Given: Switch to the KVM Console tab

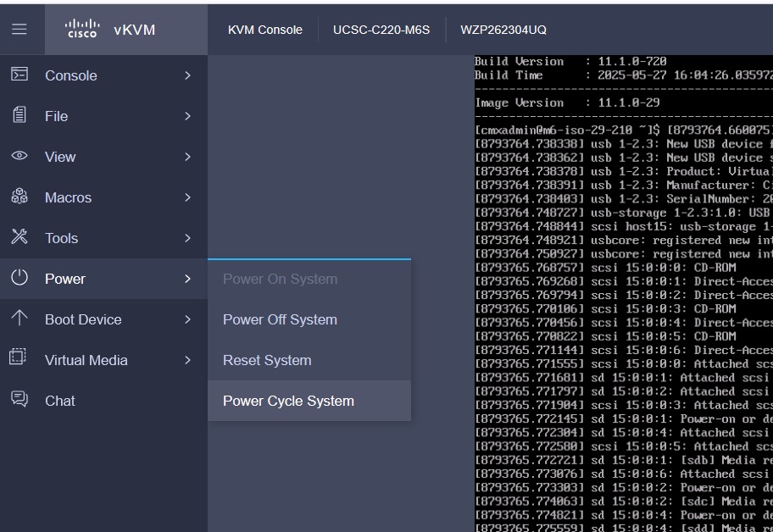Looking at the screenshot, I should tap(265, 30).
